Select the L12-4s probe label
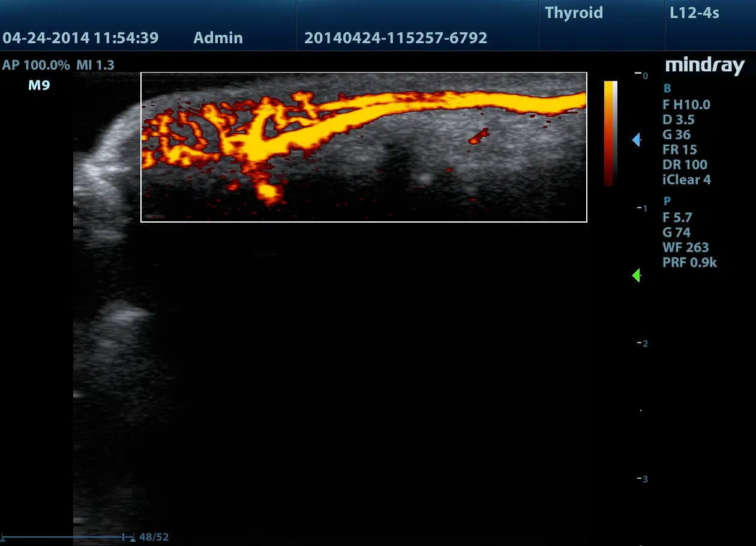 [x=694, y=13]
